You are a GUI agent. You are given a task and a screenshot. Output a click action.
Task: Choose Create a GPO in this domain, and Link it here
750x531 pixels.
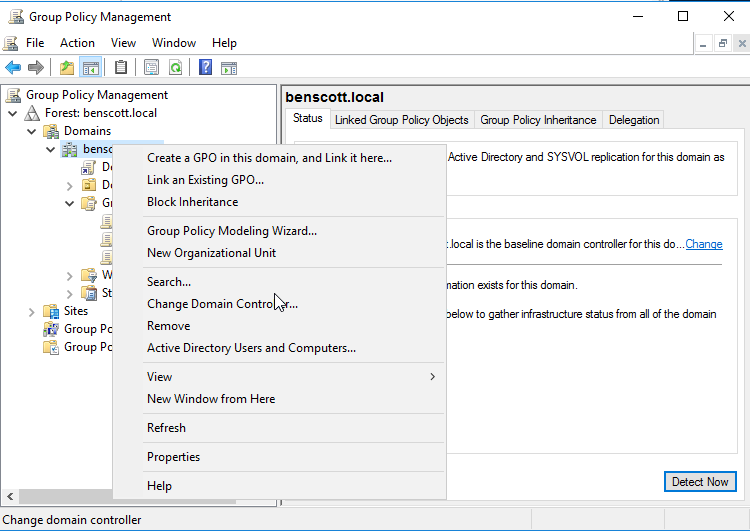[x=279, y=158]
